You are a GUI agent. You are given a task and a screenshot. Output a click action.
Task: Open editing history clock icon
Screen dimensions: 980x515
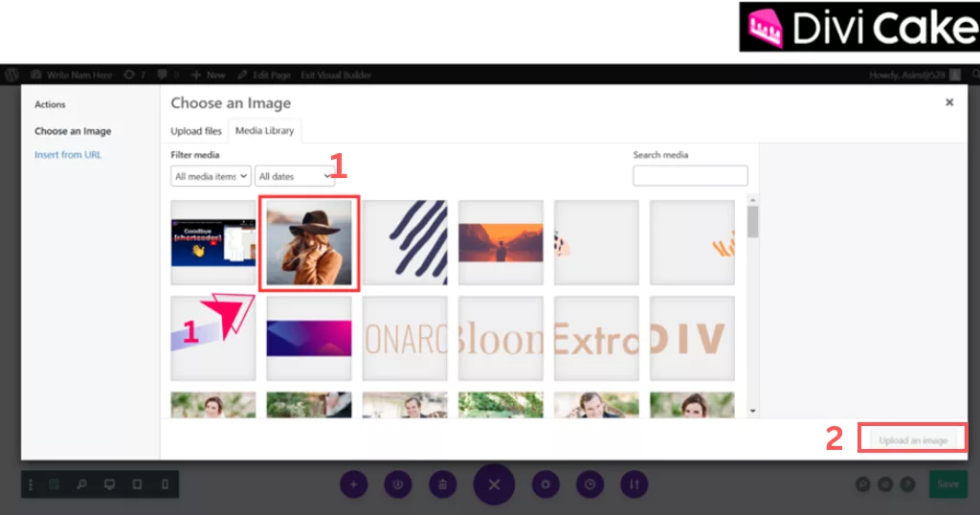590,484
